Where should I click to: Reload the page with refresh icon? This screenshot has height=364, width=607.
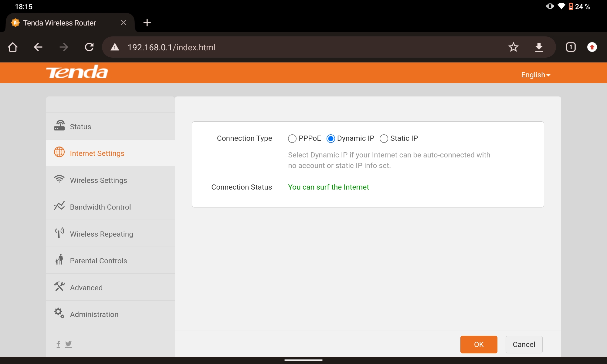(x=89, y=47)
